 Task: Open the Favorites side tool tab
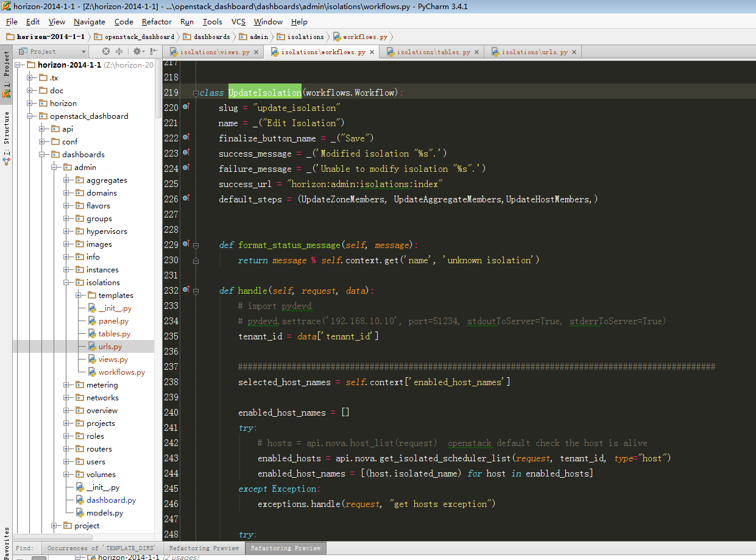tap(7, 544)
